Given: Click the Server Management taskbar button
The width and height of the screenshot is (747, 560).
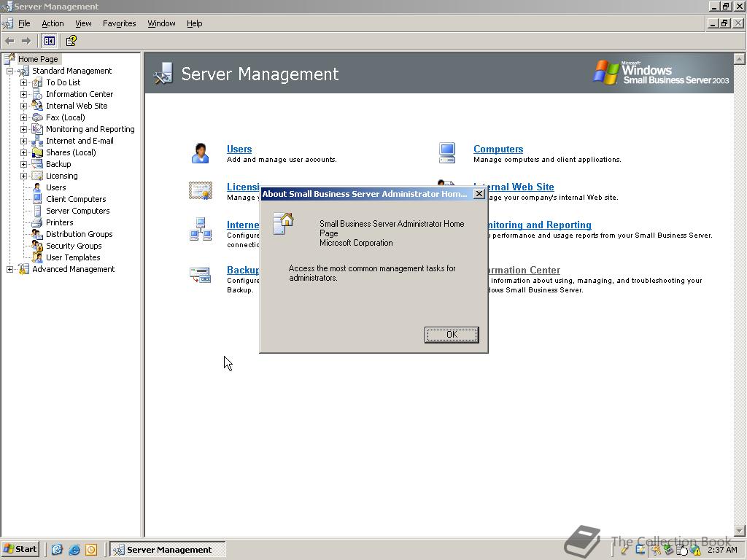Looking at the screenshot, I should point(167,550).
